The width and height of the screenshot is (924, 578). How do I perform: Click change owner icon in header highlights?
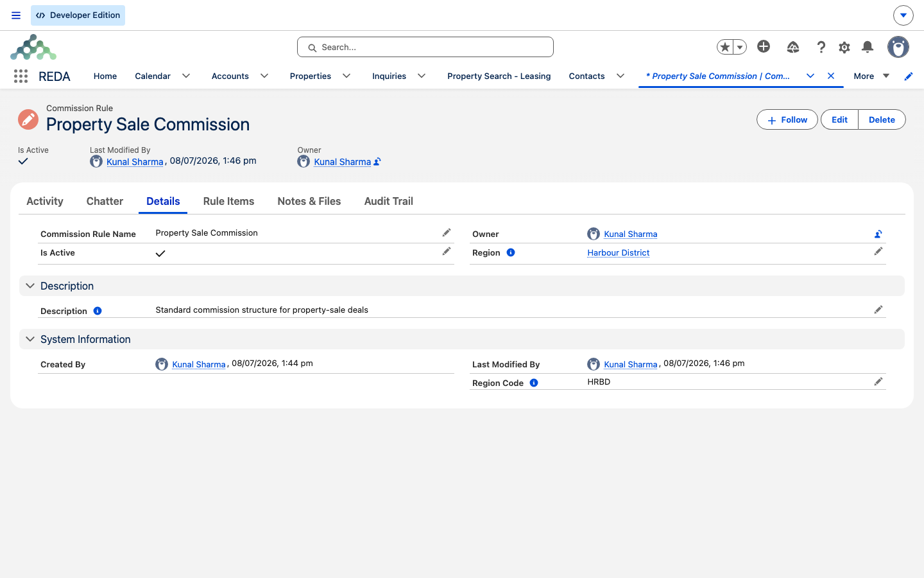coord(377,162)
